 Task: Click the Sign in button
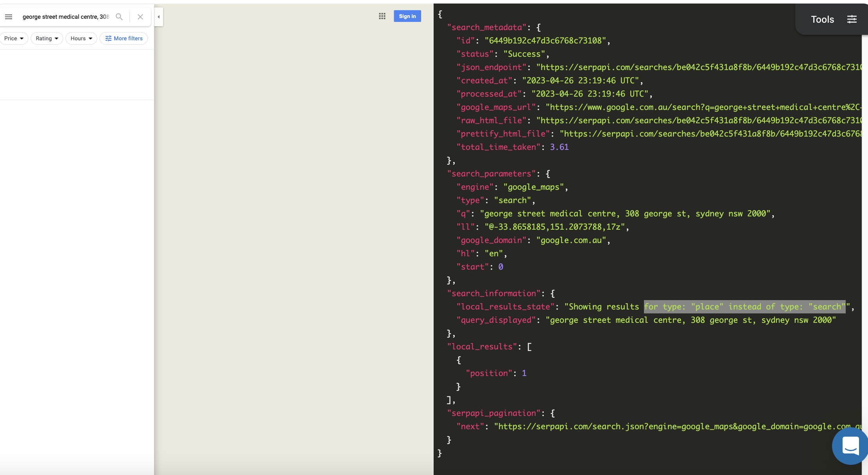point(407,16)
